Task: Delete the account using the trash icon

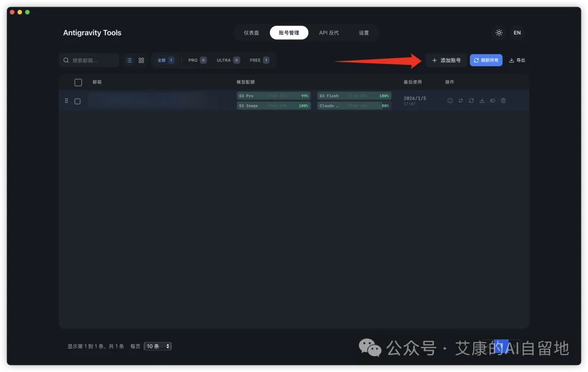Action: (x=503, y=101)
